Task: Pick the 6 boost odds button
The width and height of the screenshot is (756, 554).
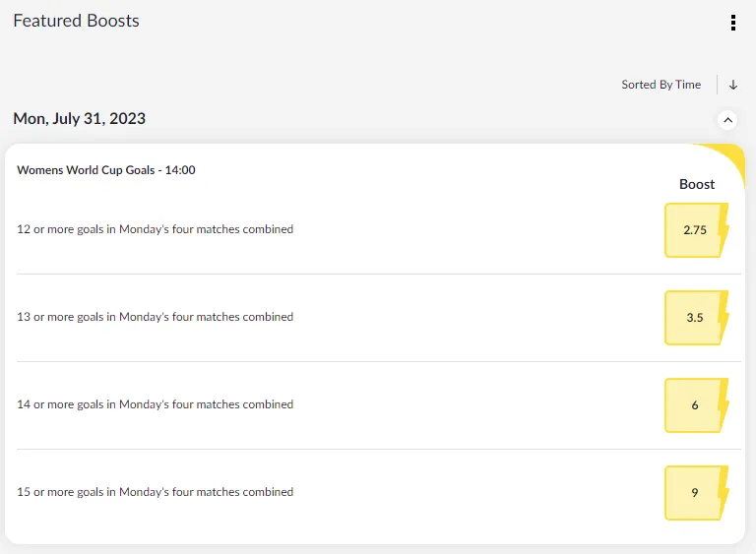Action: 694,405
